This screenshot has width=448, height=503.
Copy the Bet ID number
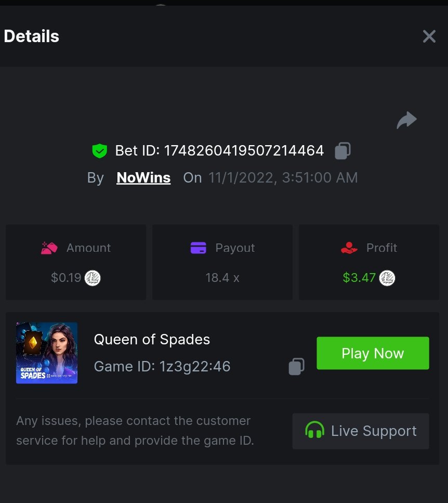[x=342, y=151]
